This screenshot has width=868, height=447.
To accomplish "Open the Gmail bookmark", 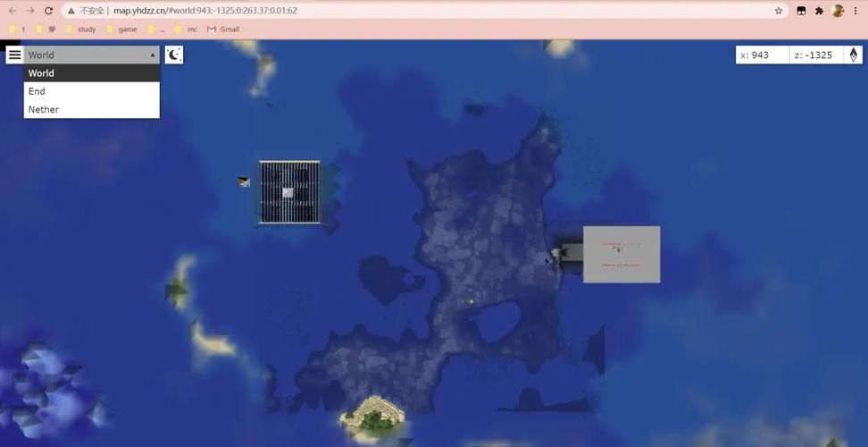I will (223, 30).
